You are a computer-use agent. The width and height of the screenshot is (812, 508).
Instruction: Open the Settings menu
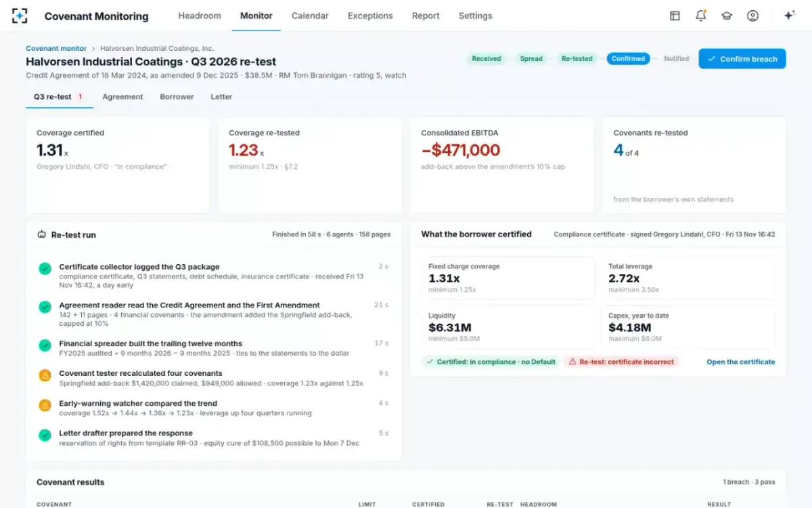(476, 16)
